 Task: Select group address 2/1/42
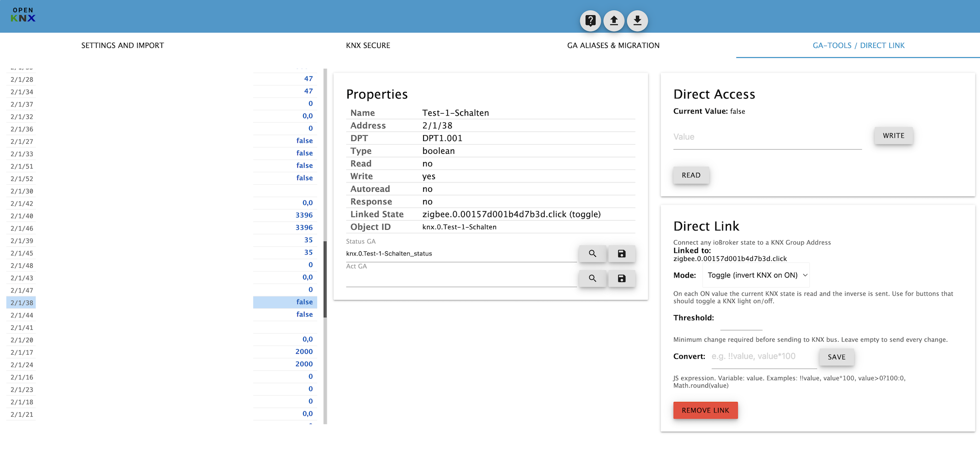coord(22,204)
